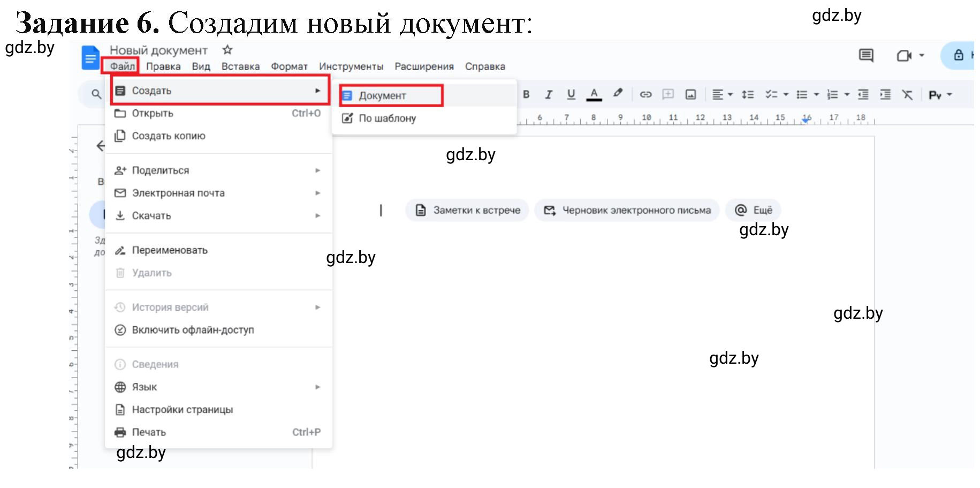Select Создать in the File menu
This screenshot has width=980, height=488.
pyautogui.click(x=219, y=91)
